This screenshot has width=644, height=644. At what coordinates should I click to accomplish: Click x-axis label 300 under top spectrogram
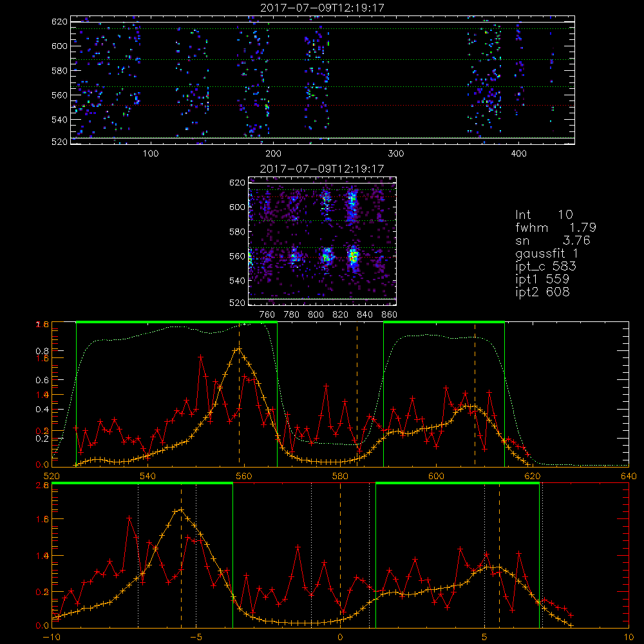396,153
